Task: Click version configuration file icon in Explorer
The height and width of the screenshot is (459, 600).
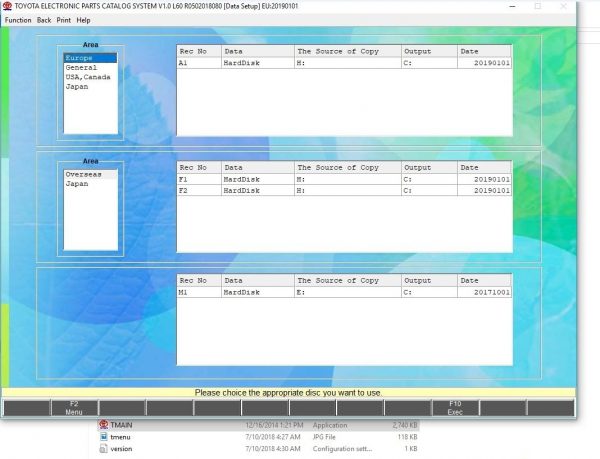Action: click(103, 449)
